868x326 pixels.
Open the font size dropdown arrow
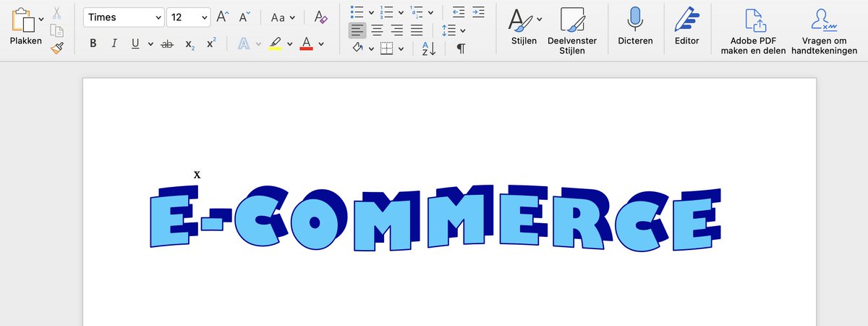click(204, 17)
